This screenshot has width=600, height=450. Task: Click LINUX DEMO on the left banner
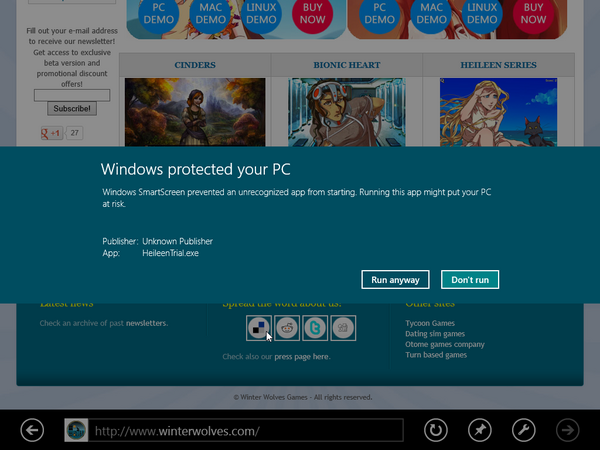pos(261,13)
